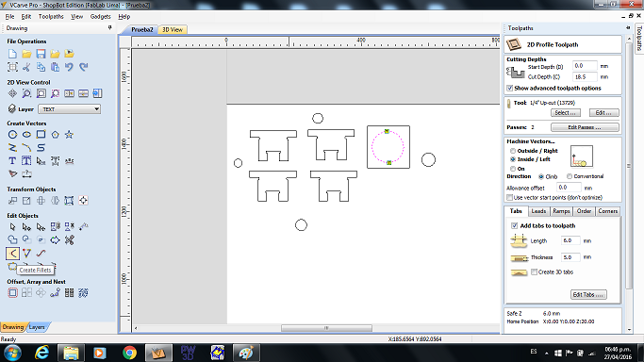Open the Toolpaths menu
The width and height of the screenshot is (644, 362).
(x=51, y=16)
